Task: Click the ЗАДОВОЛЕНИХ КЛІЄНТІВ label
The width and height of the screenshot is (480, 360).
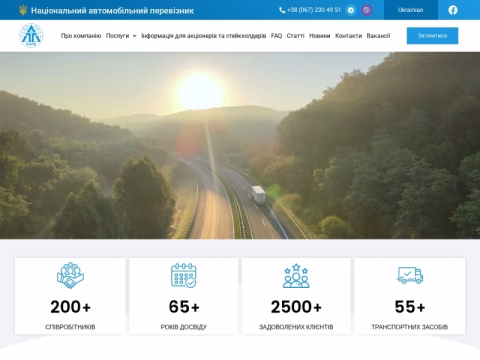Action: (296, 327)
